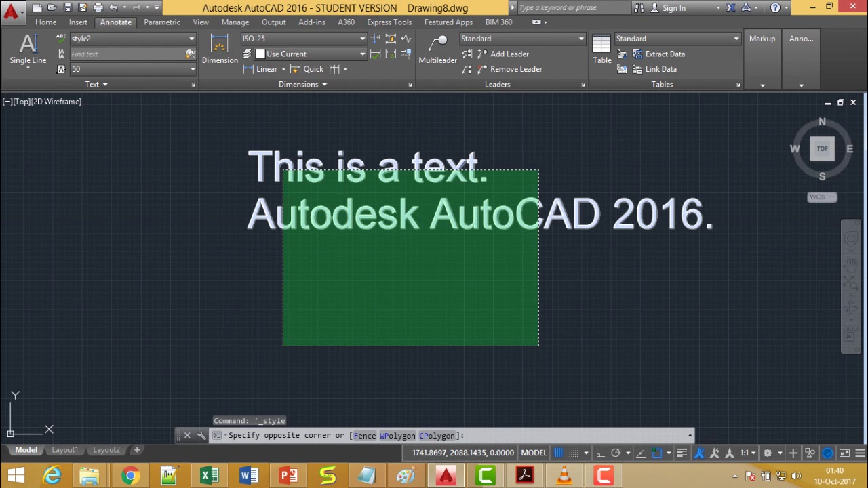Open VLC media player from the taskbar

(564, 476)
